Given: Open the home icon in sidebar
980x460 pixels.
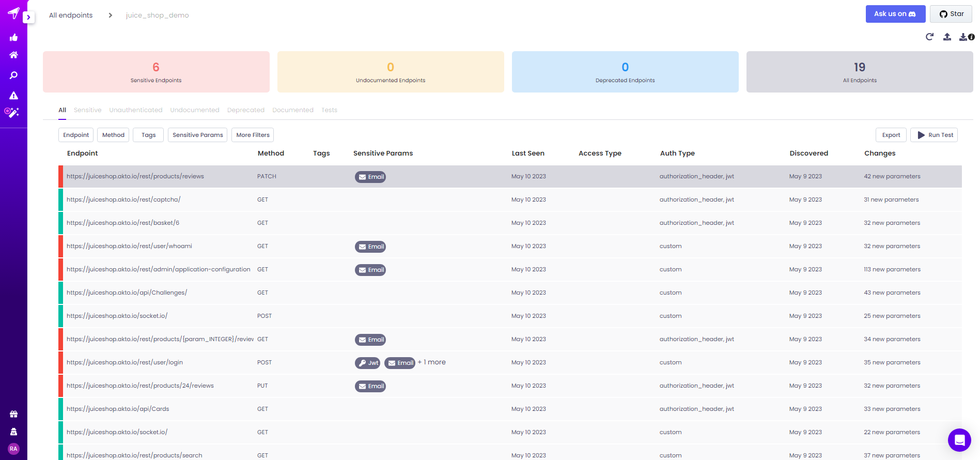Looking at the screenshot, I should [x=13, y=55].
